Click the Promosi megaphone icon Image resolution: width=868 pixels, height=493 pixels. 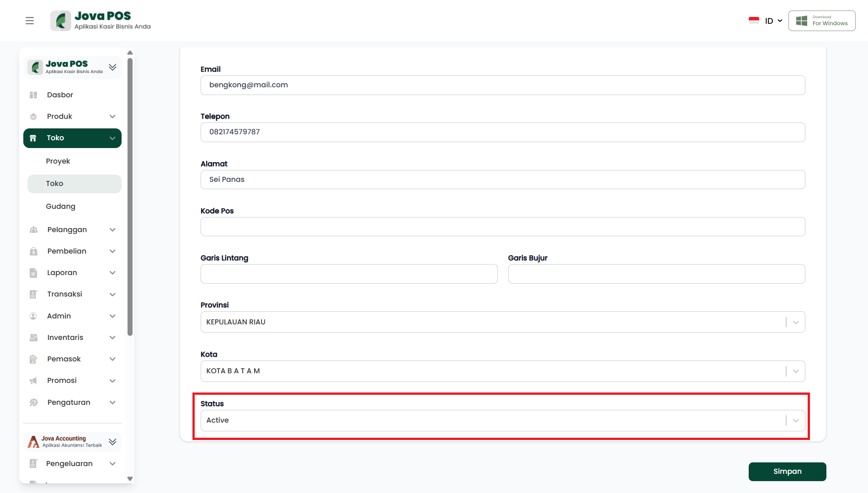33,381
